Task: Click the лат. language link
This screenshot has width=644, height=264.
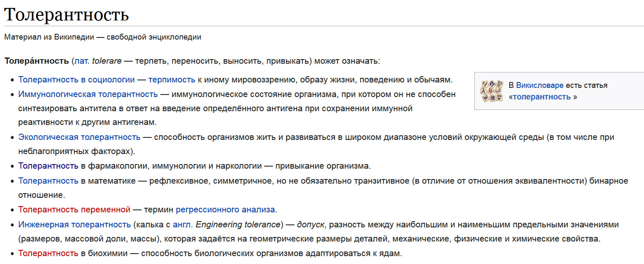Action: (82, 61)
